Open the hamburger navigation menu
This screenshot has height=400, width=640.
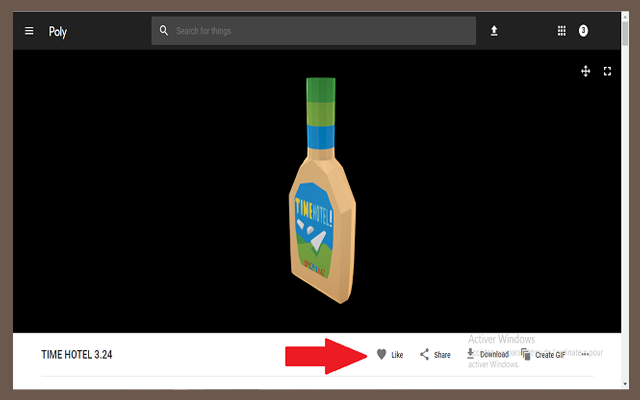29,31
